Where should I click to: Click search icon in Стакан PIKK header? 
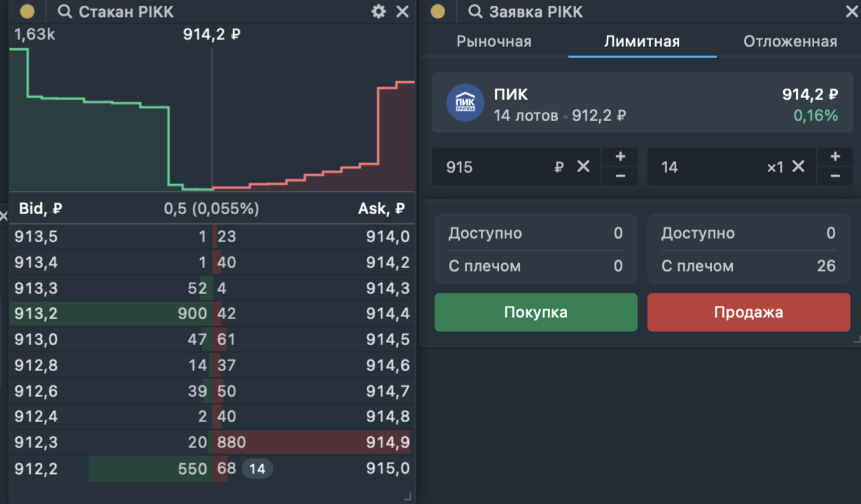[65, 12]
